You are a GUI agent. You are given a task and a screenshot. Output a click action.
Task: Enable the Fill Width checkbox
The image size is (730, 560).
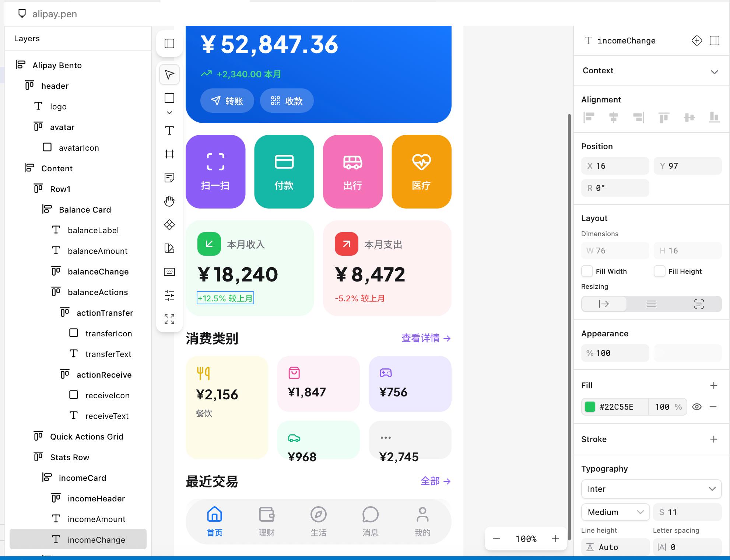pos(587,271)
